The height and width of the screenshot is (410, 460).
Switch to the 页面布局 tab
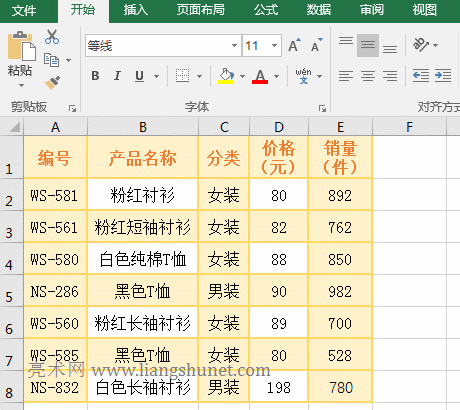point(201,10)
